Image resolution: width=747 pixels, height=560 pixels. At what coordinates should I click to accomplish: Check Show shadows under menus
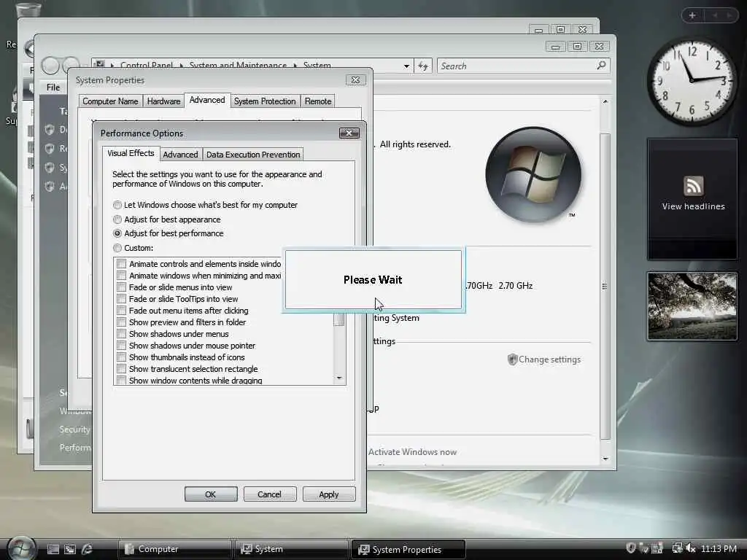pyautogui.click(x=122, y=334)
